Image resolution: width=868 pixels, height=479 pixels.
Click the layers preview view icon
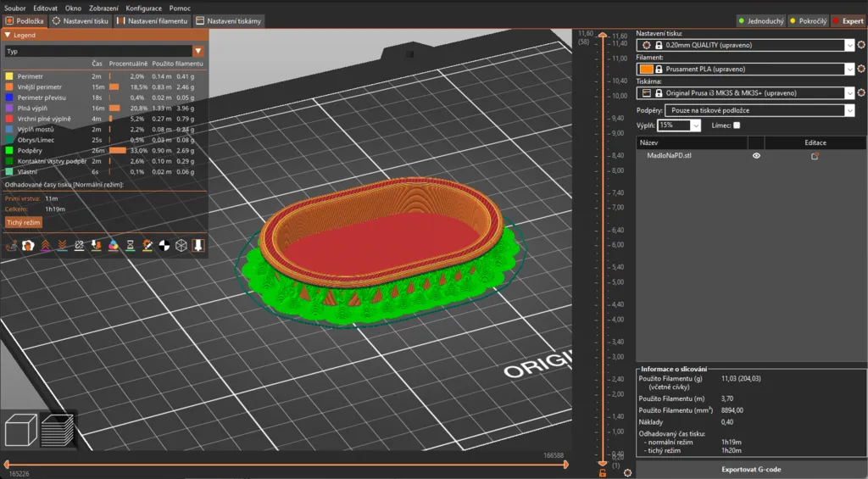click(58, 430)
